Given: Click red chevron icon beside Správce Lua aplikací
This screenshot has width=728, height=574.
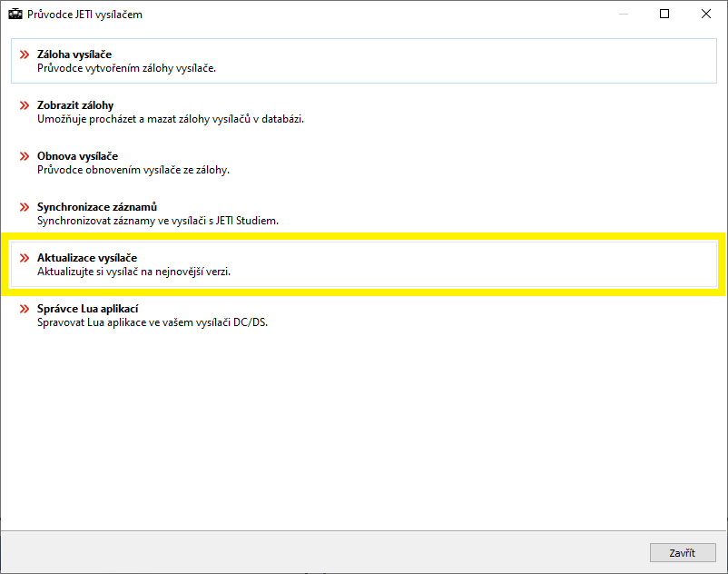Looking at the screenshot, I should click(x=25, y=309).
